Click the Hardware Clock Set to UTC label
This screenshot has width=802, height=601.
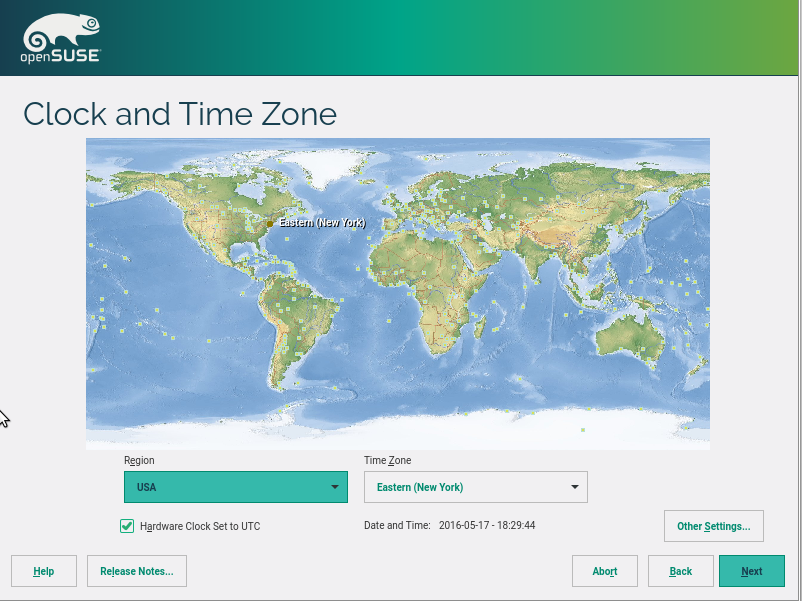pyautogui.click(x=200, y=526)
